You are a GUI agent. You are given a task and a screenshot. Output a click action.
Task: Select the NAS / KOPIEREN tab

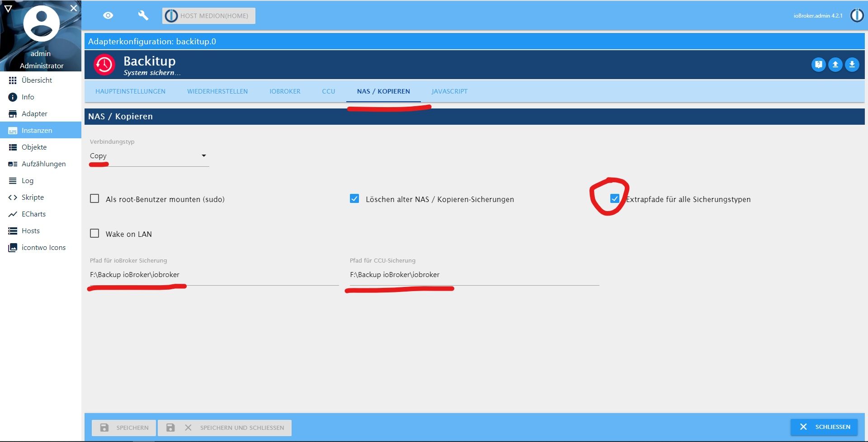pos(383,91)
